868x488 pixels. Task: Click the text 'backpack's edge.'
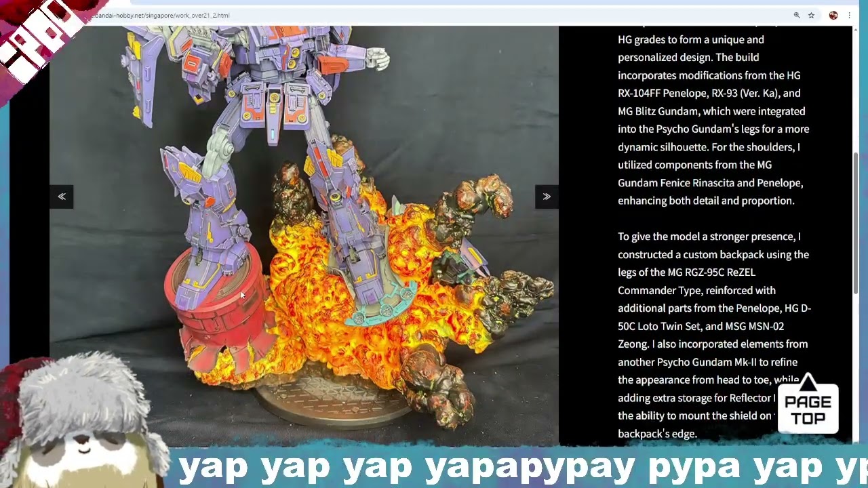tap(657, 434)
